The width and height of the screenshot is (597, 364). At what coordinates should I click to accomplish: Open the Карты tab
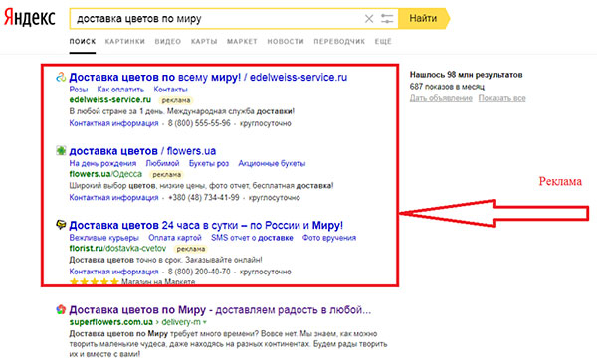[x=204, y=41]
